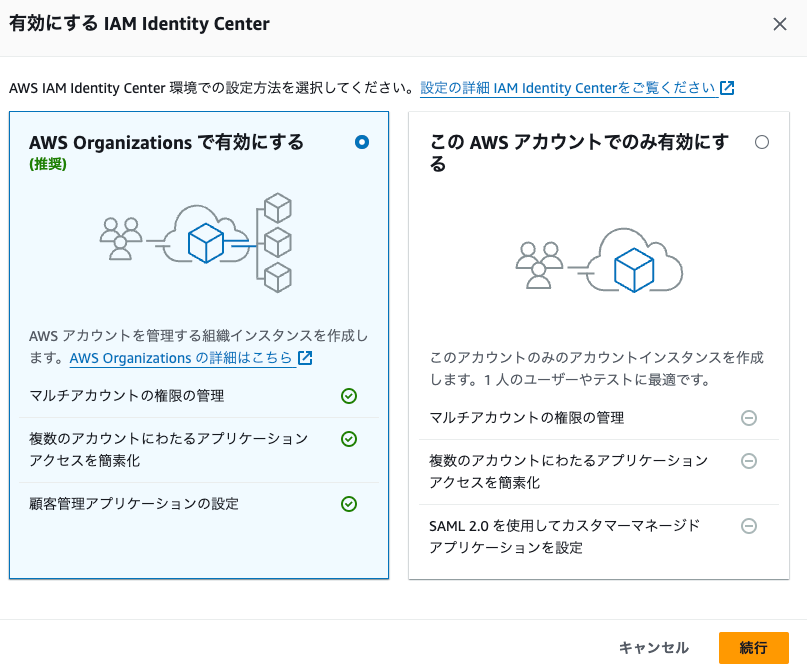The width and height of the screenshot is (807, 670).
Task: Click minus icon for SAML 2.0 row
Action: click(x=749, y=526)
